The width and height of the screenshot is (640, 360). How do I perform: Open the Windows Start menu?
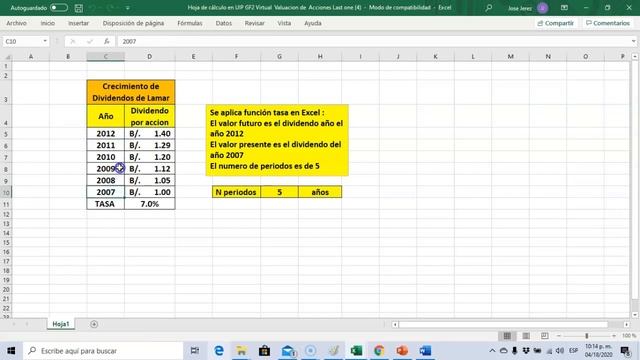pyautogui.click(x=11, y=351)
